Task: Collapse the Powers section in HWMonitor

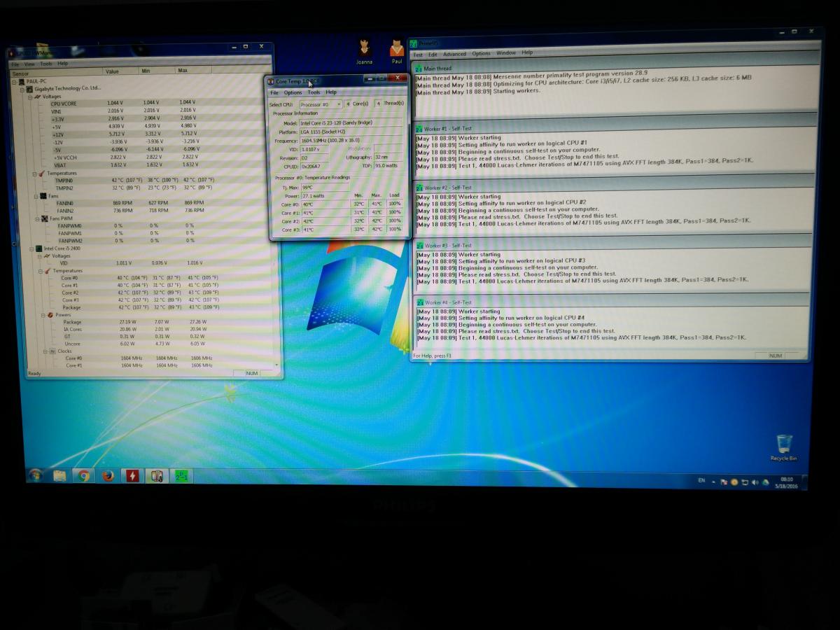Action: pos(41,315)
